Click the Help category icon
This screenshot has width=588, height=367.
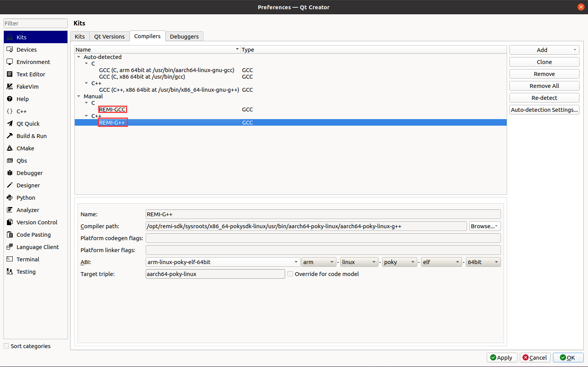coord(10,99)
